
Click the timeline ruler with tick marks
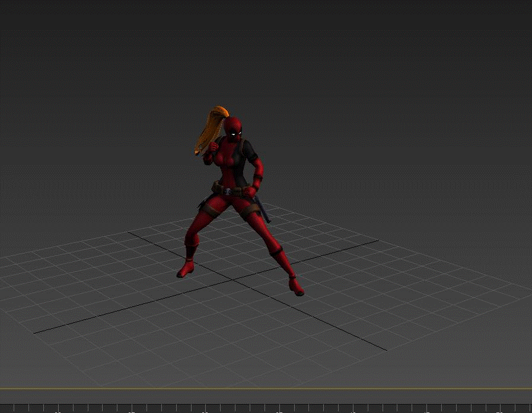[x=266, y=408]
